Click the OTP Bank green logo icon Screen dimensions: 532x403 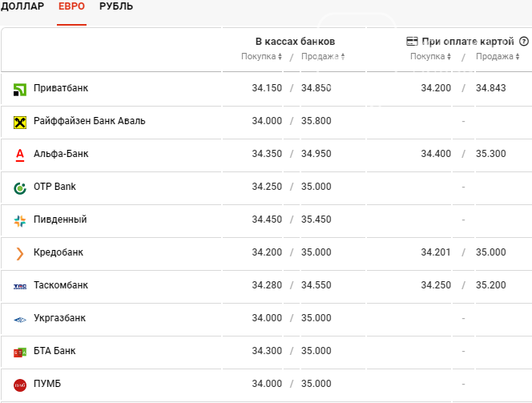pos(20,187)
